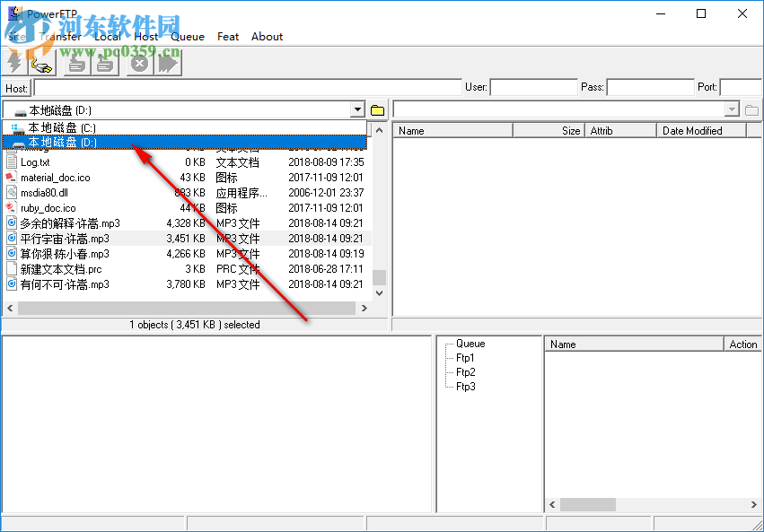
Task: Click the horizontal scrollbar below file list
Action: [x=180, y=307]
